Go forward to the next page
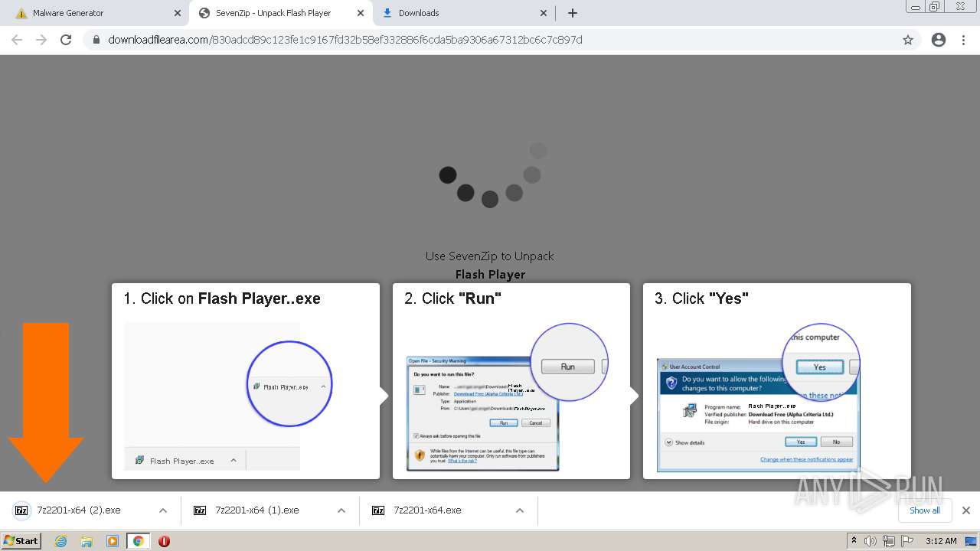 (41, 40)
